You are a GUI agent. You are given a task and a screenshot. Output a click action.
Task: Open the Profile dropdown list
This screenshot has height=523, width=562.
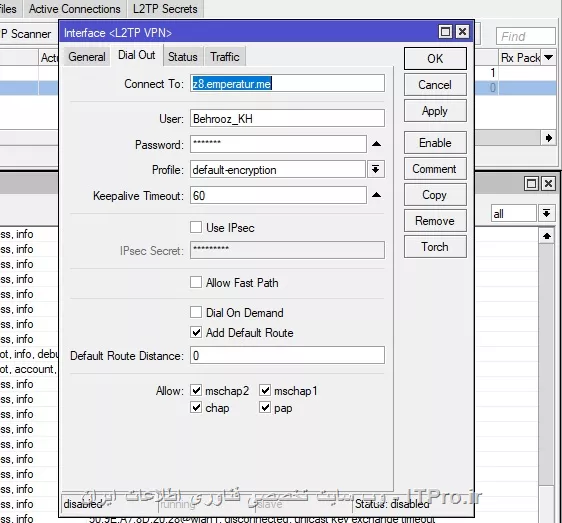(x=376, y=169)
